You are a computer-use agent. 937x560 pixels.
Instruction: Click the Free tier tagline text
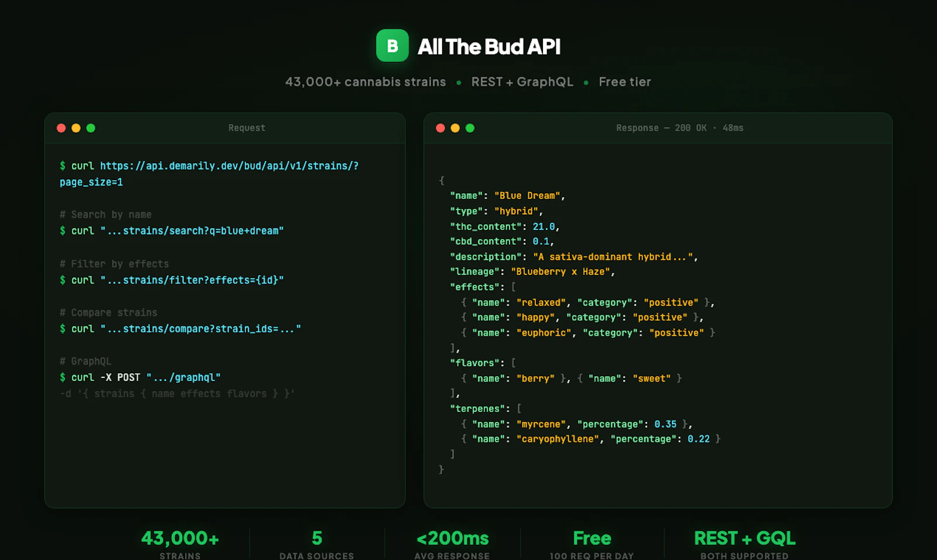coord(625,82)
